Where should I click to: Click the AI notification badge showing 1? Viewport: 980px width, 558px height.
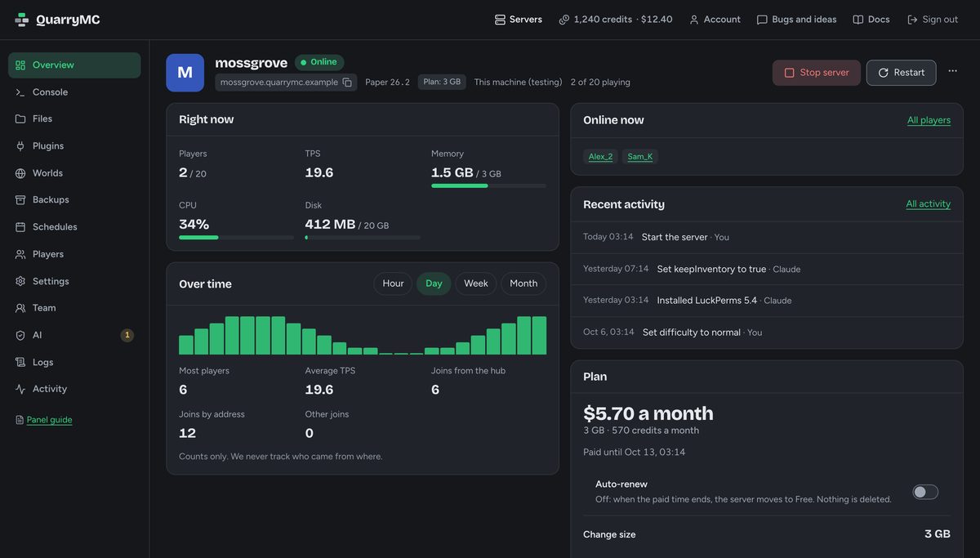click(127, 335)
